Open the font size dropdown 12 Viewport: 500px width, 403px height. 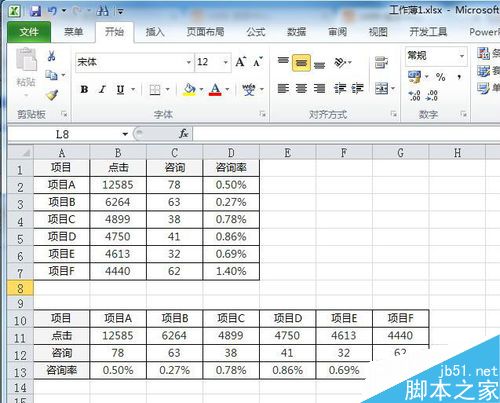[226, 62]
